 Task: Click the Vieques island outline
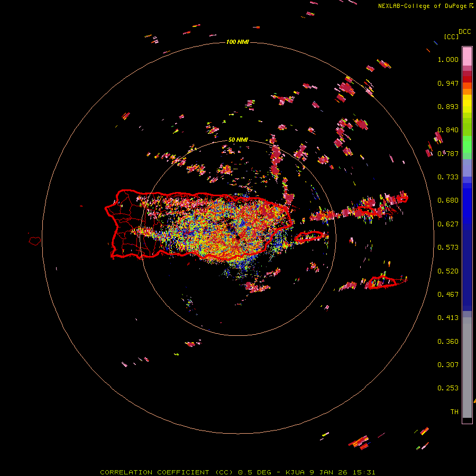[309, 236]
